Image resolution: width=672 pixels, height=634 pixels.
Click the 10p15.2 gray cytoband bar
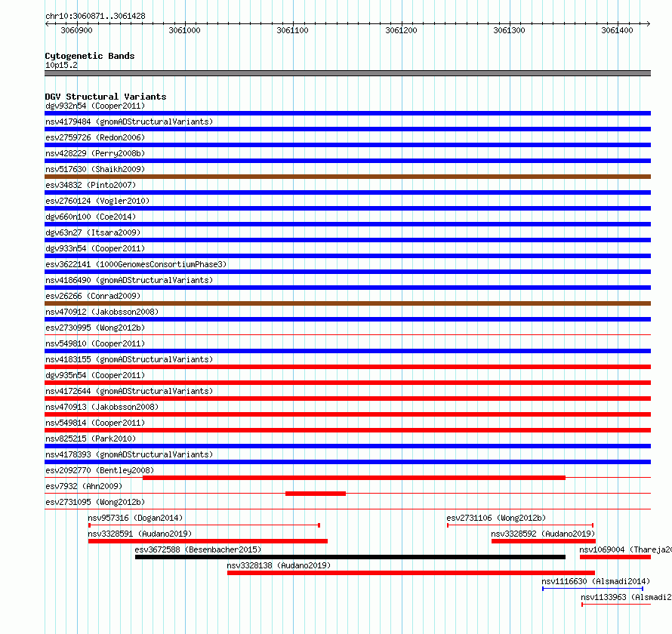pyautogui.click(x=347, y=73)
